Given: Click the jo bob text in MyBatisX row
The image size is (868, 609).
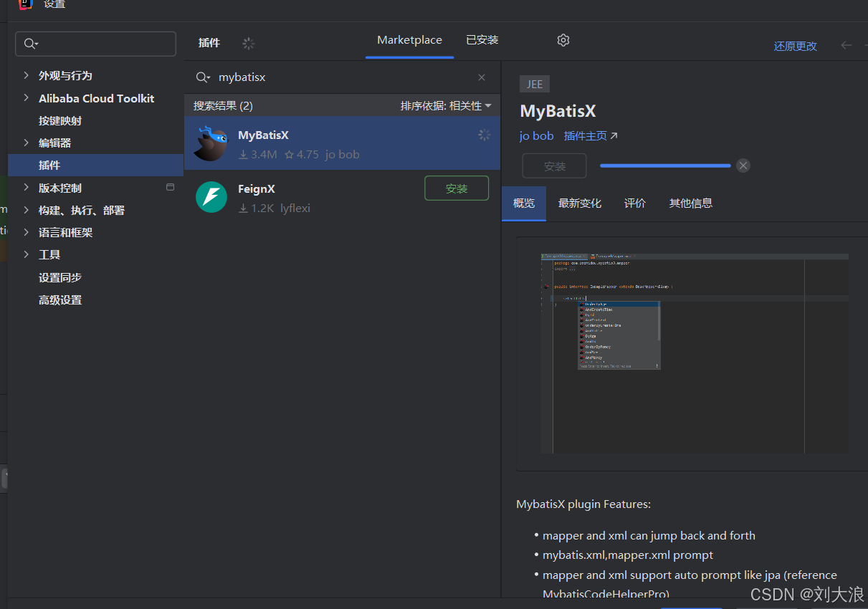Looking at the screenshot, I should point(343,154).
